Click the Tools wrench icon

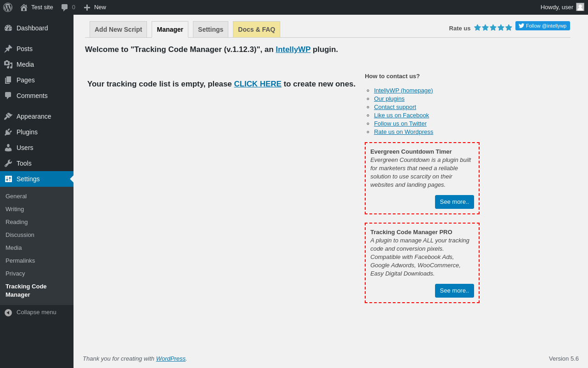tap(8, 163)
